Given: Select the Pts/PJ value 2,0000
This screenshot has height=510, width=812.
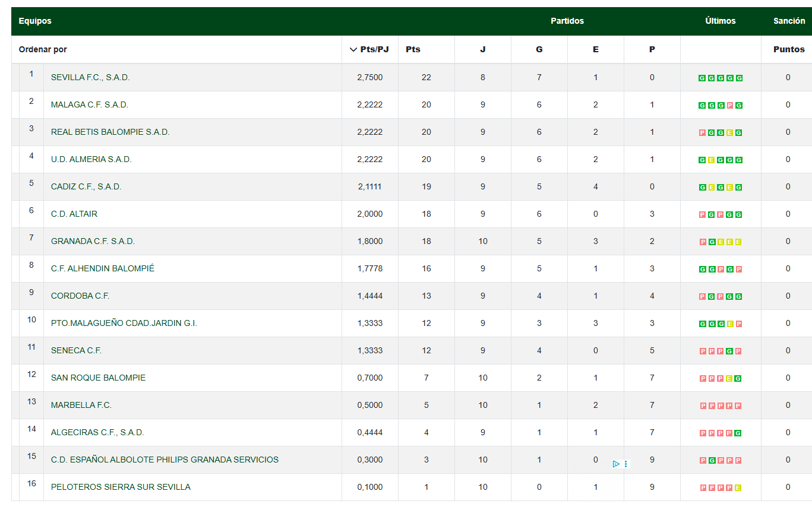Looking at the screenshot, I should pyautogui.click(x=370, y=214).
